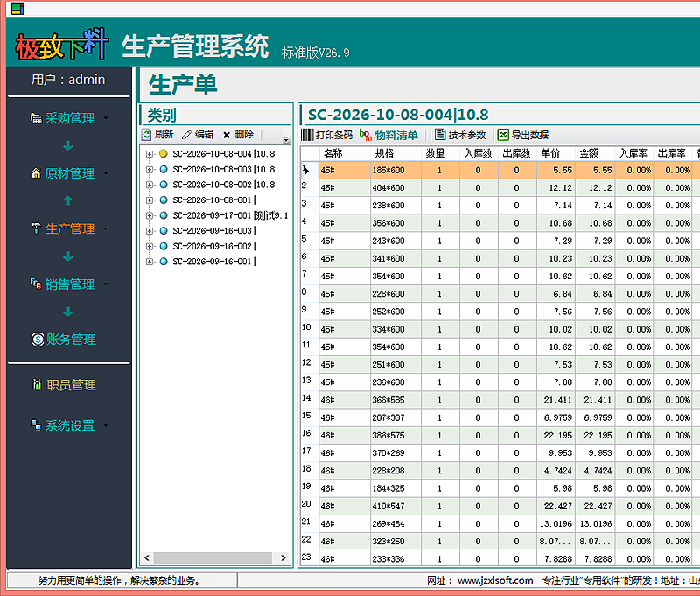Open the 类别 toolbar overflow dropdown
700x596 pixels.
click(286, 139)
